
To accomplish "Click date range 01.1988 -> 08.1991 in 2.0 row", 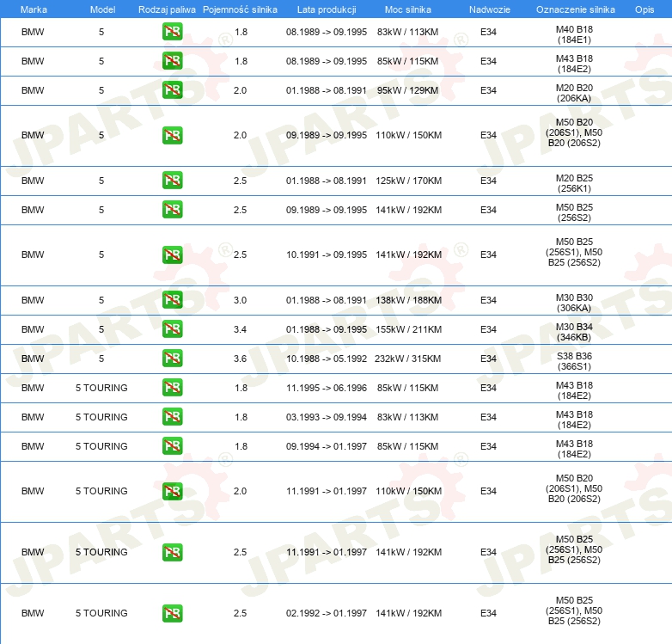I will tap(327, 90).
